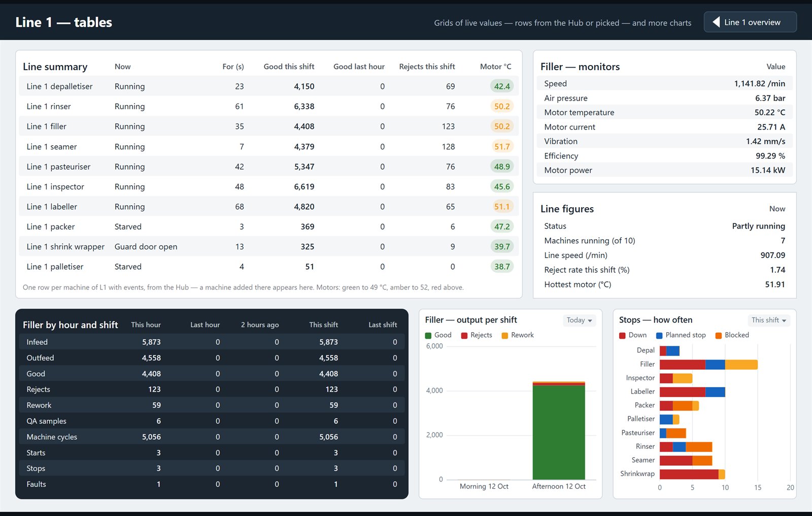Toggle the Good legend swatch
The image size is (812, 516).
428,335
